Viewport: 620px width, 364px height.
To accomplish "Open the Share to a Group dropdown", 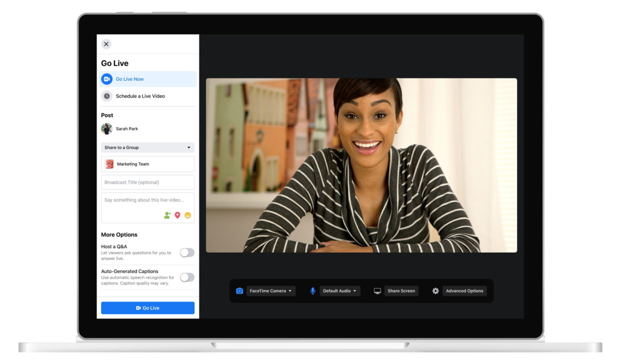I will [x=147, y=147].
